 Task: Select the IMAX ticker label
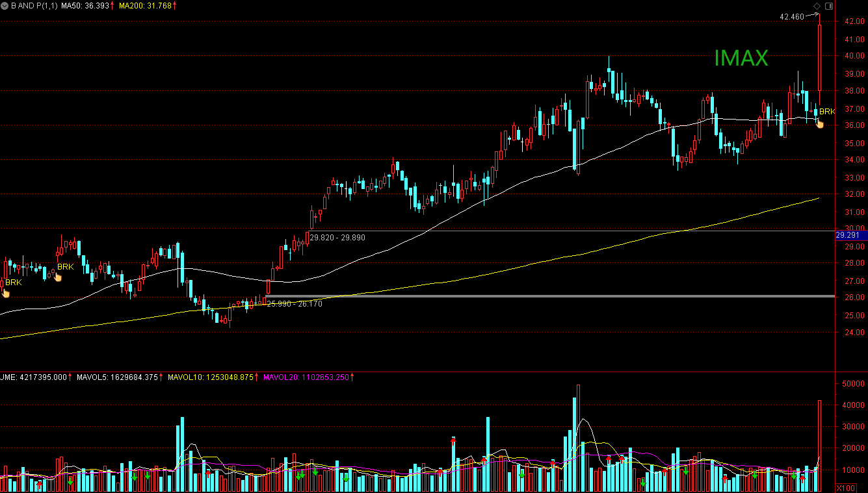click(x=741, y=58)
